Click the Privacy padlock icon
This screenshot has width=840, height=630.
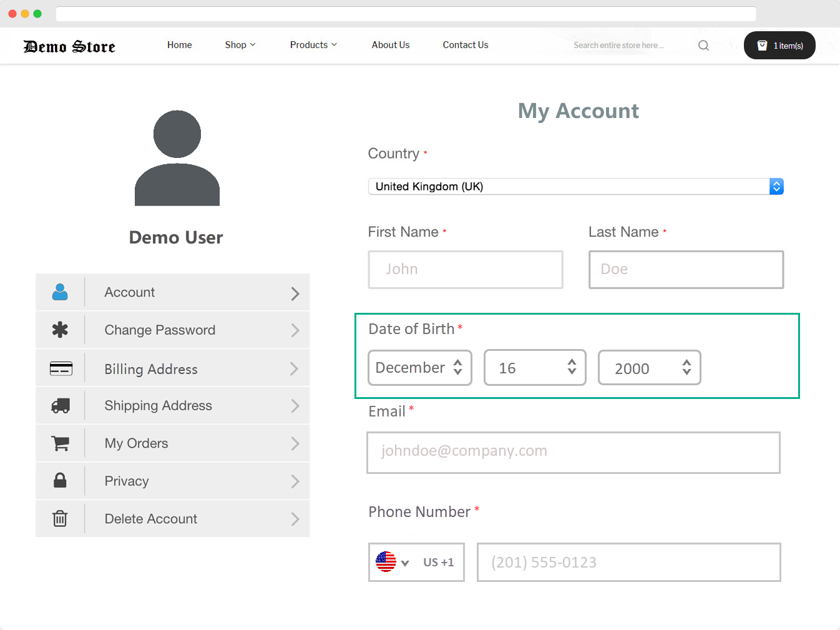(60, 480)
